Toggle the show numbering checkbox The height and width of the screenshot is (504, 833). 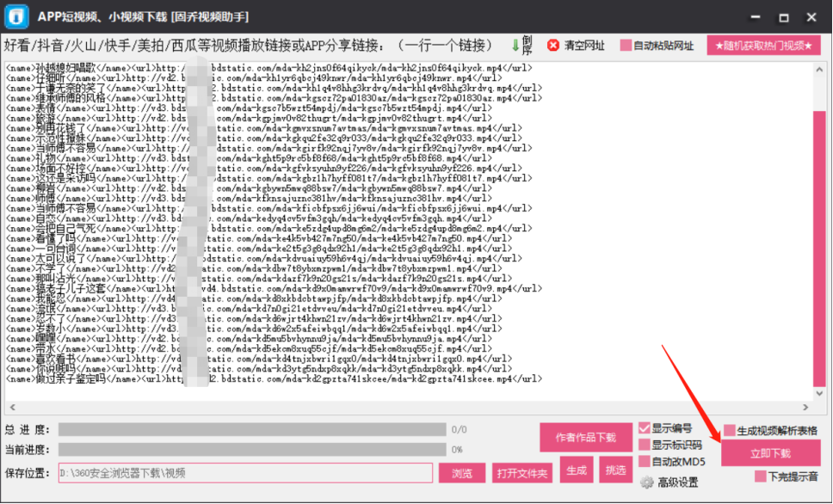coord(645,428)
